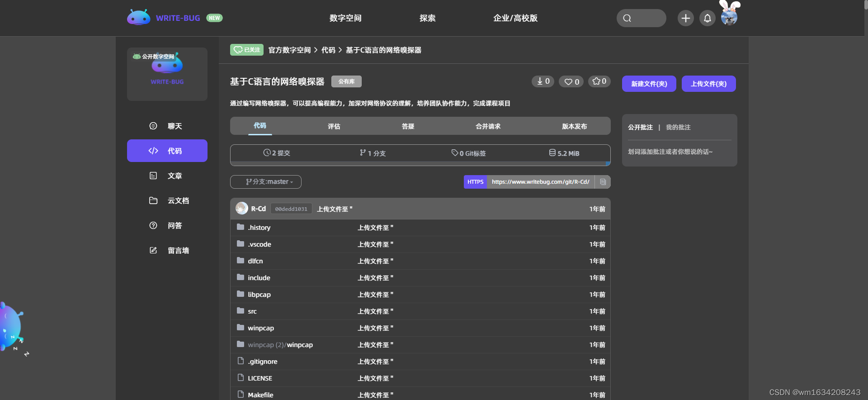The image size is (868, 400).
Task: Click the 5.2 MiB size stat
Action: [x=564, y=153]
